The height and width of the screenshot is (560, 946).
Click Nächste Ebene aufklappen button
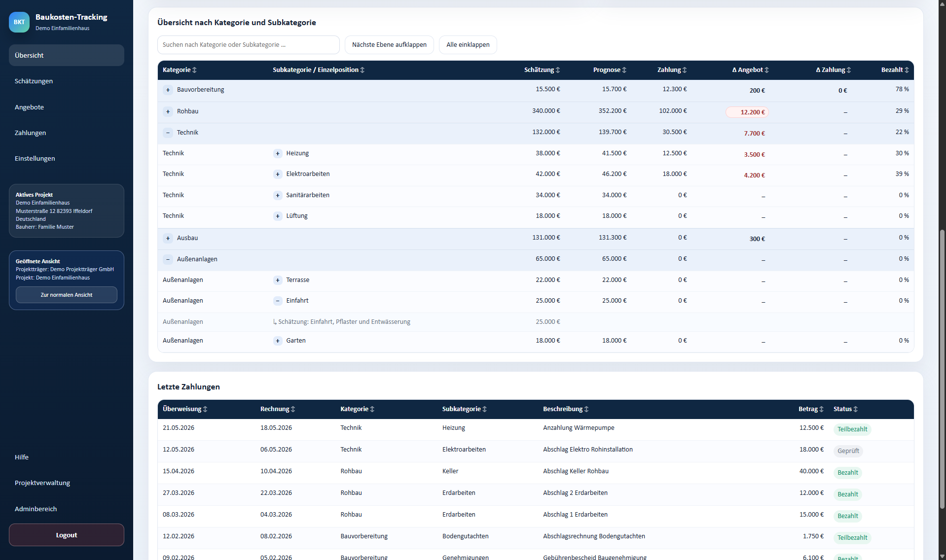[389, 45]
